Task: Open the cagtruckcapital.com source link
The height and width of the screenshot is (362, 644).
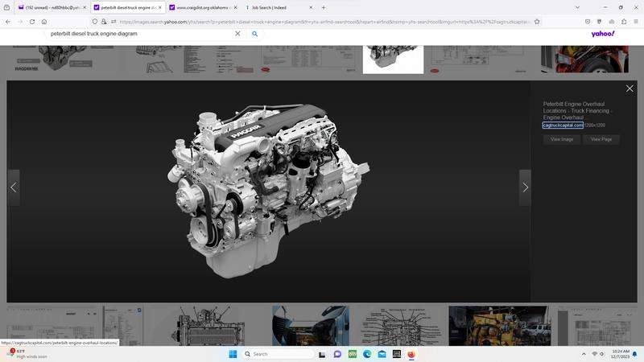Action: point(563,125)
